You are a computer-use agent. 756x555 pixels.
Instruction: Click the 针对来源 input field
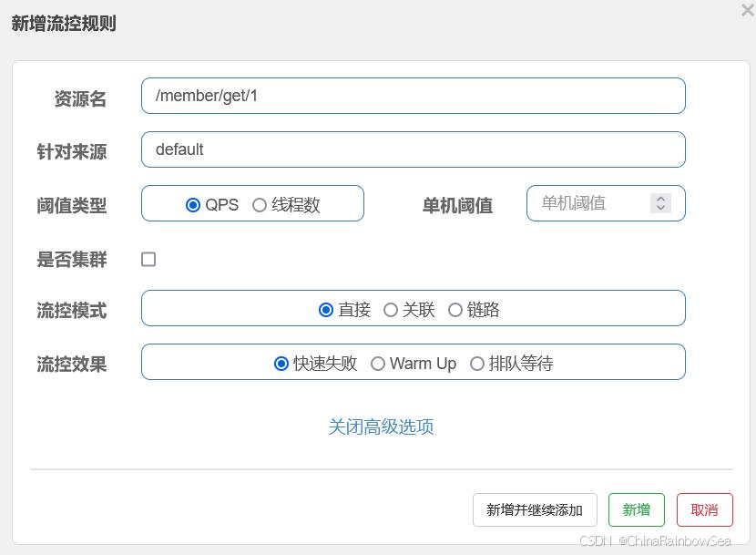413,149
